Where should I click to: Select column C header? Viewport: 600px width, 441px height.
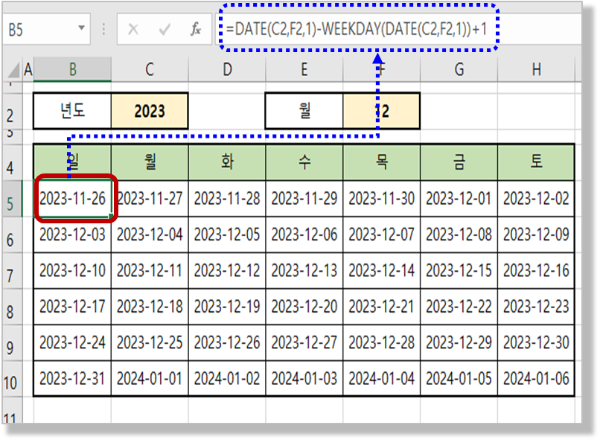(150, 70)
